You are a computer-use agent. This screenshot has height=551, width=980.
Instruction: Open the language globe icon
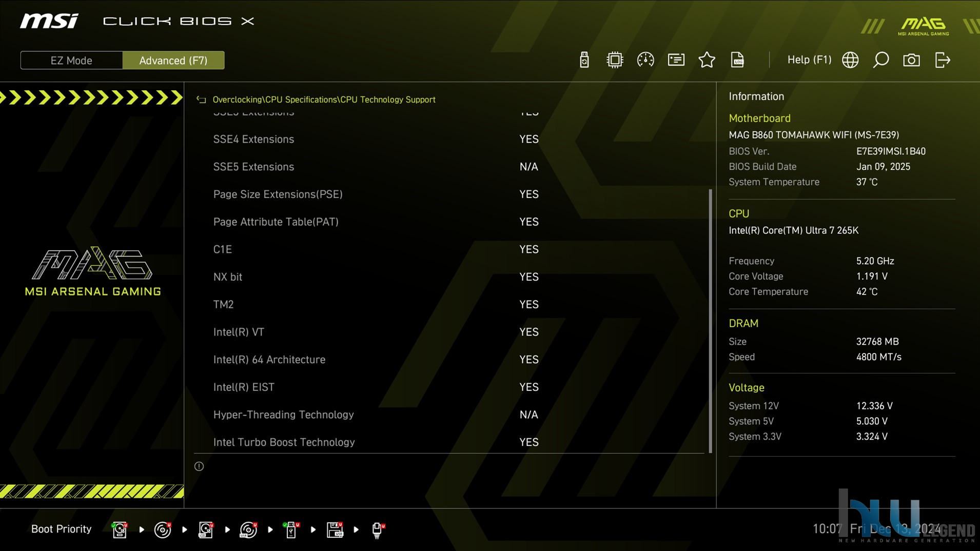pos(850,60)
